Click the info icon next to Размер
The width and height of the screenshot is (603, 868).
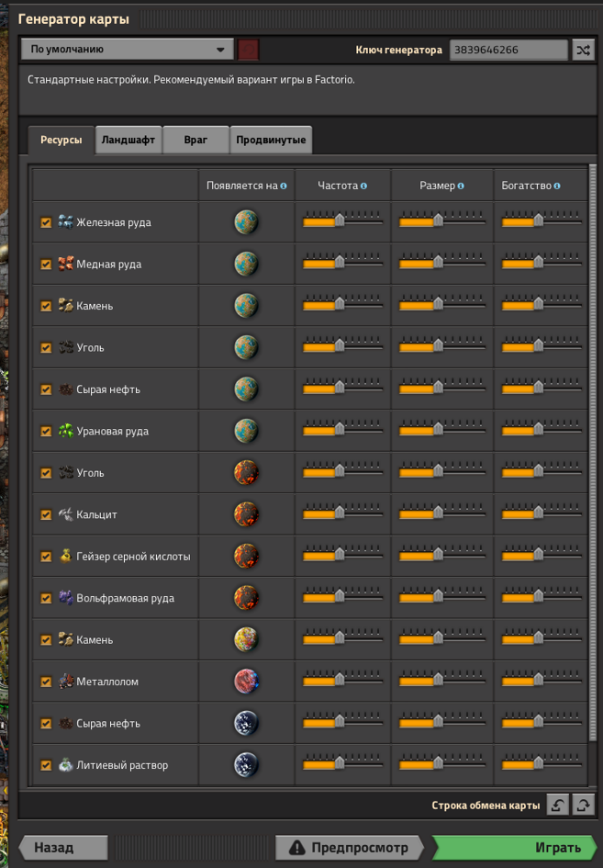[461, 186]
